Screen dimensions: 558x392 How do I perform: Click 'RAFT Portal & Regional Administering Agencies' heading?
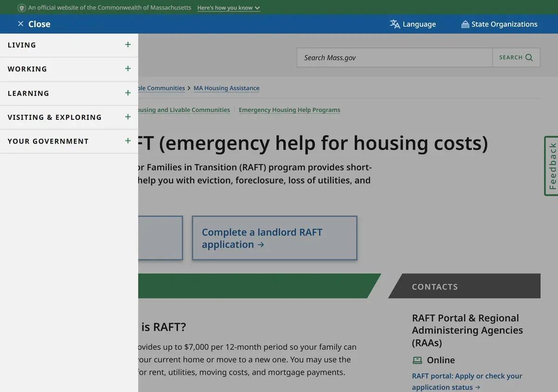click(467, 330)
